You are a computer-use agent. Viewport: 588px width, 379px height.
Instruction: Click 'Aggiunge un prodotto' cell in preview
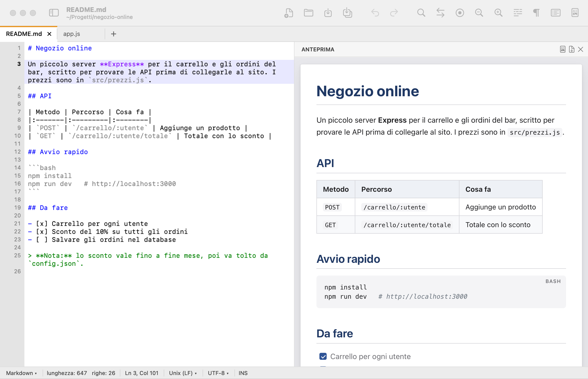pyautogui.click(x=501, y=207)
